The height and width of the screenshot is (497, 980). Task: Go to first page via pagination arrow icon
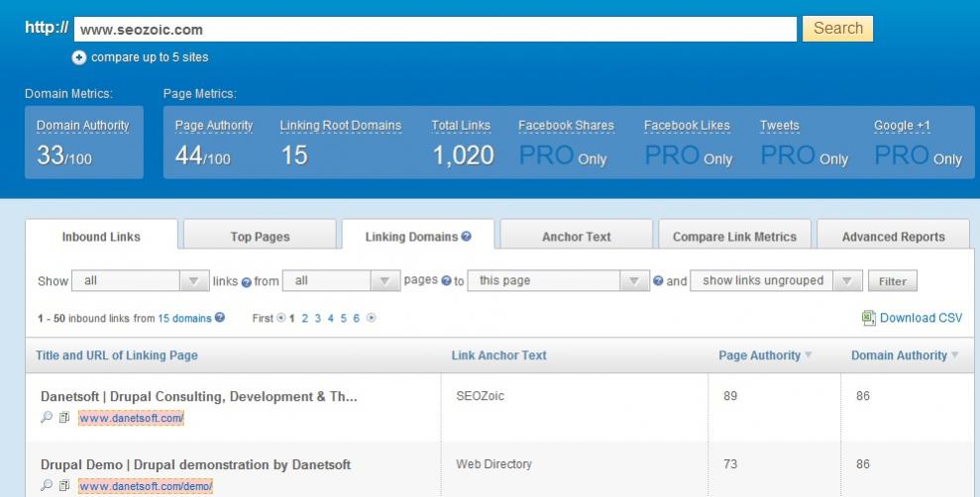pyautogui.click(x=281, y=318)
